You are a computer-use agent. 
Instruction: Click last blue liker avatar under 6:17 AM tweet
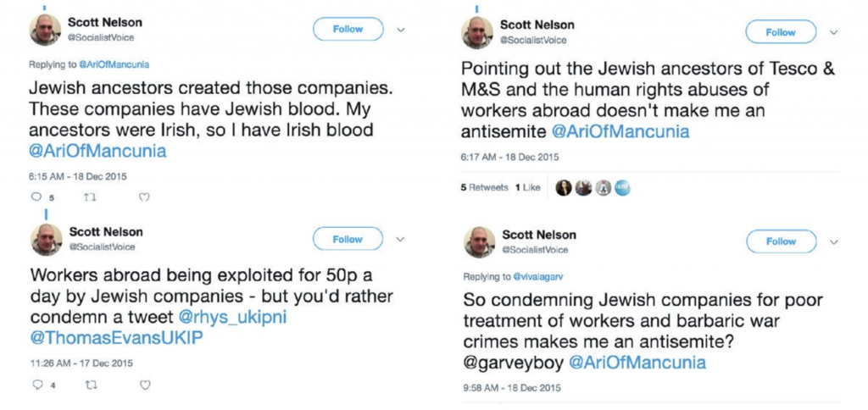click(621, 188)
